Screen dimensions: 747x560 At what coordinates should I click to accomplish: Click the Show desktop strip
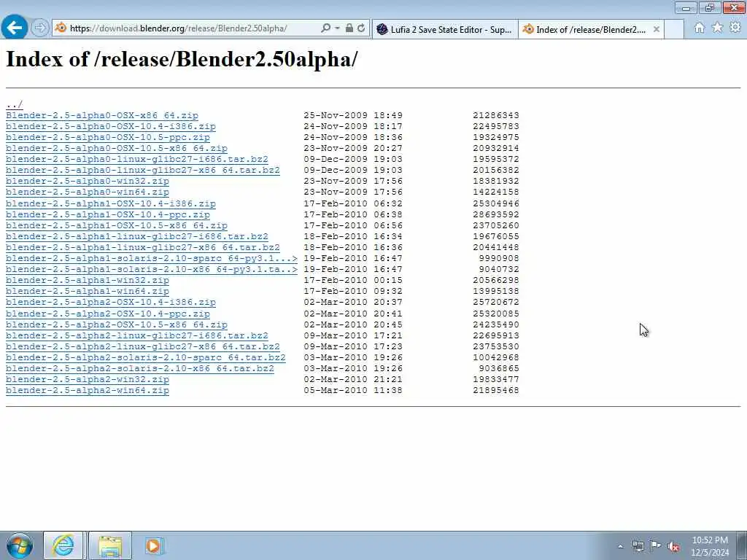pyautogui.click(x=742, y=545)
